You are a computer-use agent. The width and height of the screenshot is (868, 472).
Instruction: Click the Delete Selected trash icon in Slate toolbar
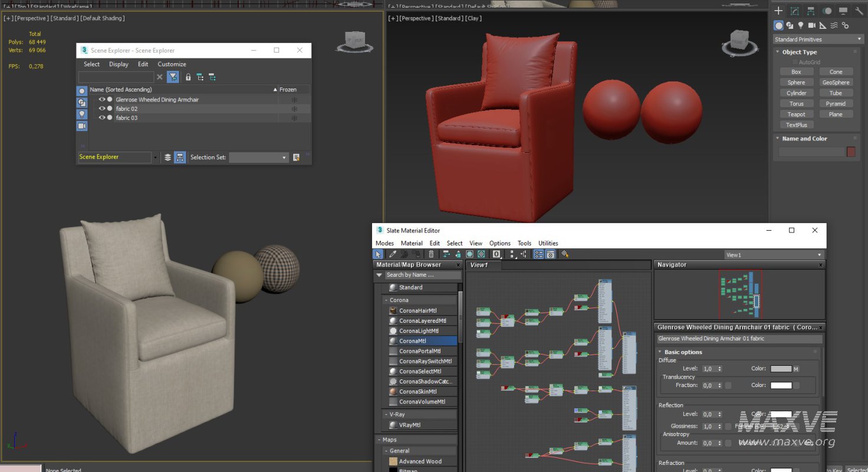[x=431, y=254]
